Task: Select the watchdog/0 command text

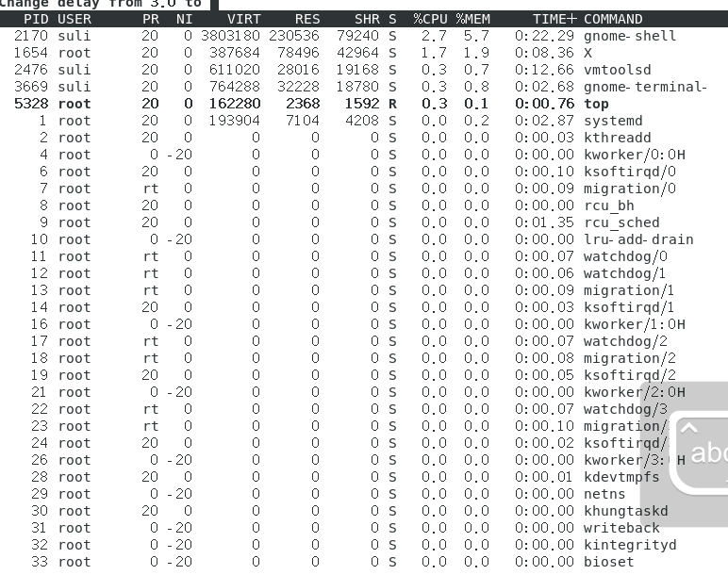Action: pyautogui.click(x=625, y=256)
